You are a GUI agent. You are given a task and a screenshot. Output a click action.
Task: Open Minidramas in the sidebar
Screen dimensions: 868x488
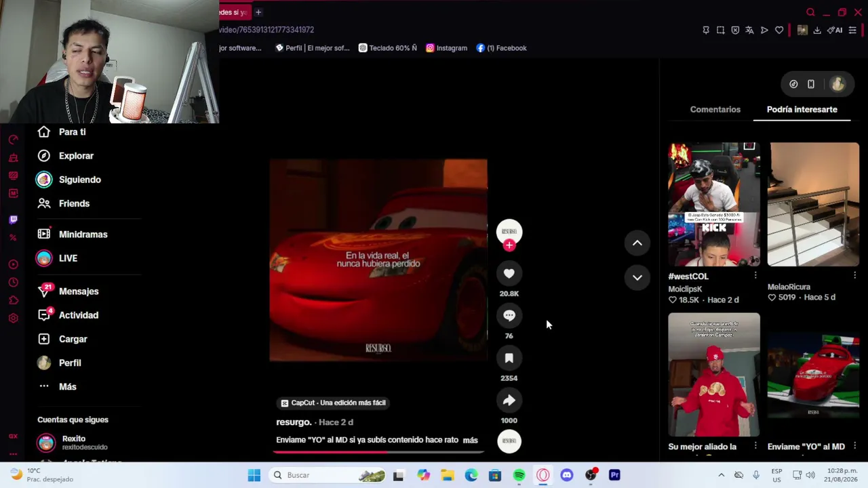point(83,235)
